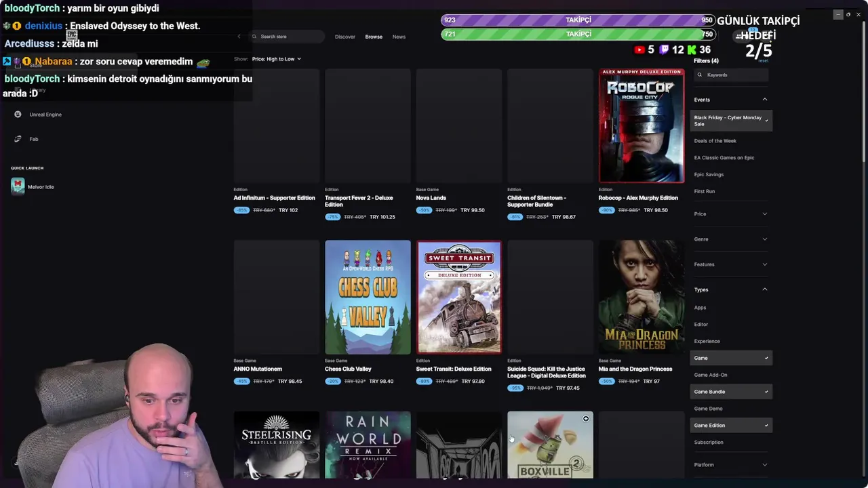The image size is (868, 488).
Task: Expand the Genre filter section
Action: 731,239
